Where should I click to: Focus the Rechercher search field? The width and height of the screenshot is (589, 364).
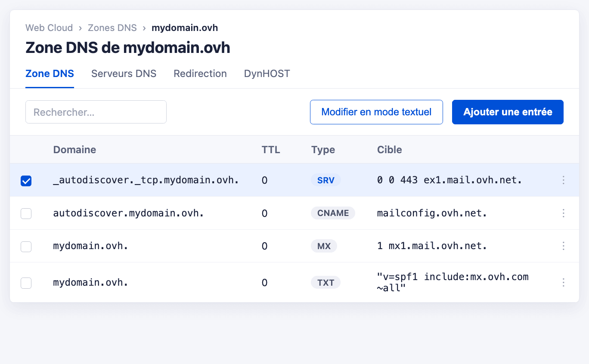[x=96, y=112]
